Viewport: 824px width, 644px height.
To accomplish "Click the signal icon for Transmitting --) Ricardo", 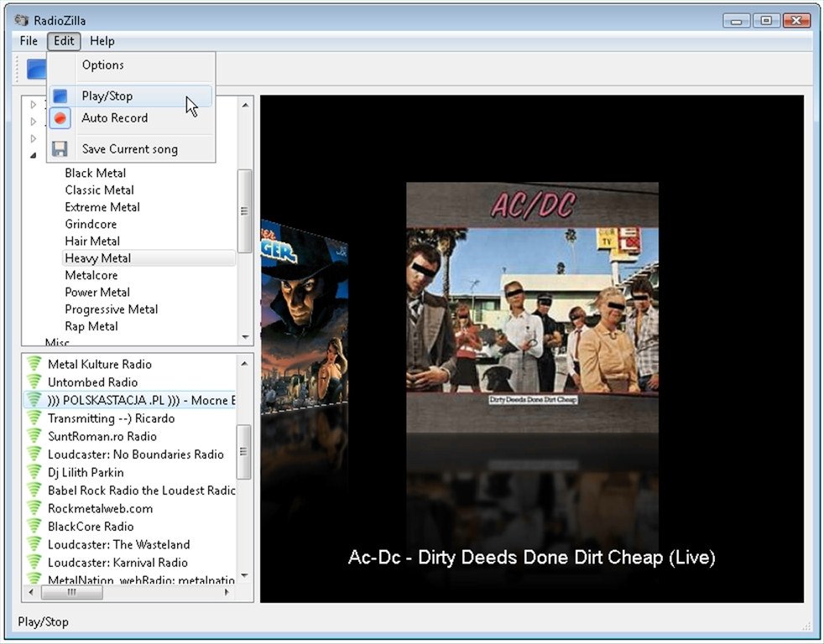I will click(x=34, y=418).
